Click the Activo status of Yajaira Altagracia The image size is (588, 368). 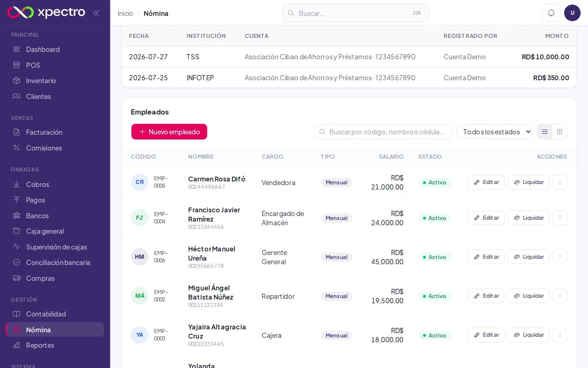click(434, 335)
